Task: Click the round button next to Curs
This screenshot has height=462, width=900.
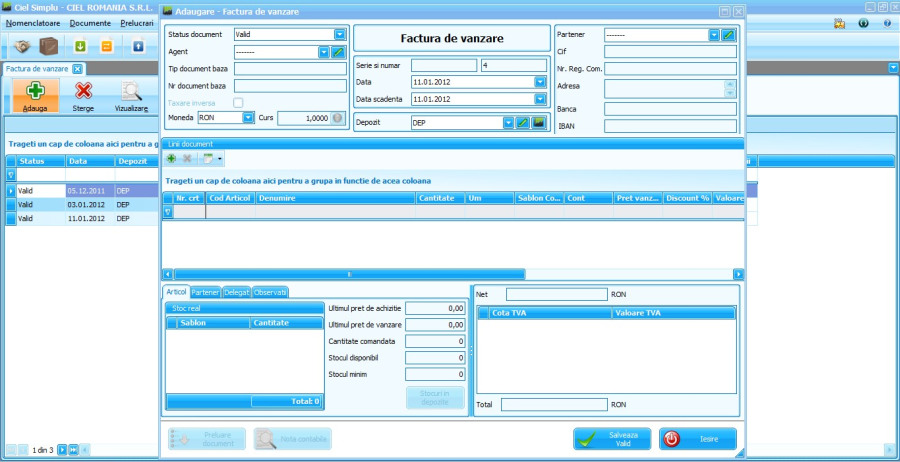Action: coord(338,118)
